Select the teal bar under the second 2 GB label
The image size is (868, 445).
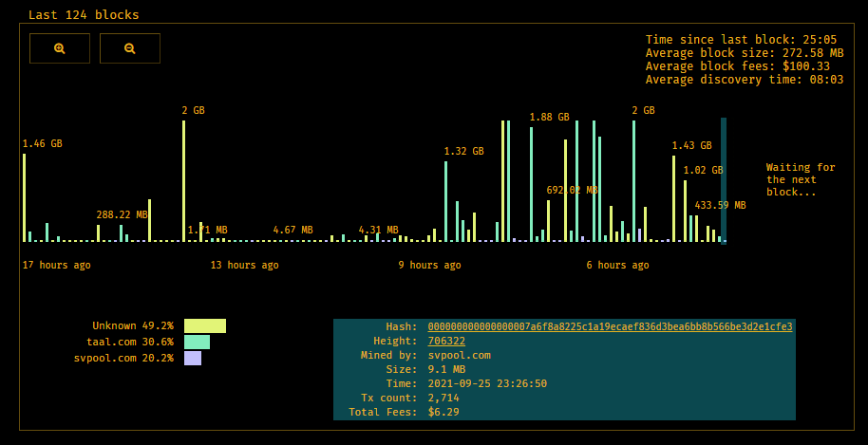(x=633, y=181)
